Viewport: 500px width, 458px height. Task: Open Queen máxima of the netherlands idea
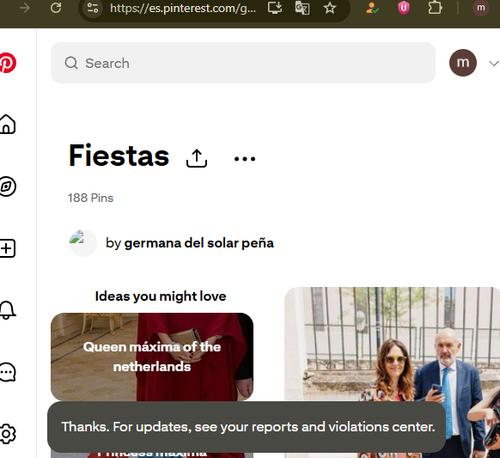coord(152,357)
